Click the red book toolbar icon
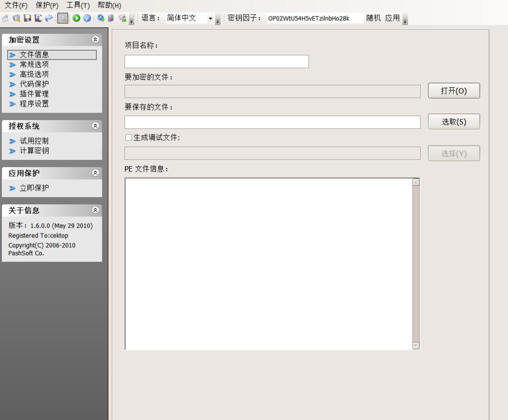Viewport: 508px width, 420px height. 111,18
